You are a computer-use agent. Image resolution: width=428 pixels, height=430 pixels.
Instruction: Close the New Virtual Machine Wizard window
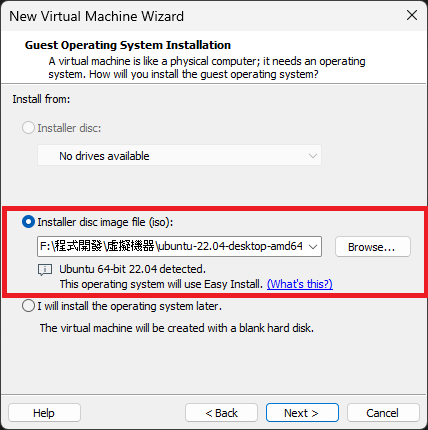(412, 15)
